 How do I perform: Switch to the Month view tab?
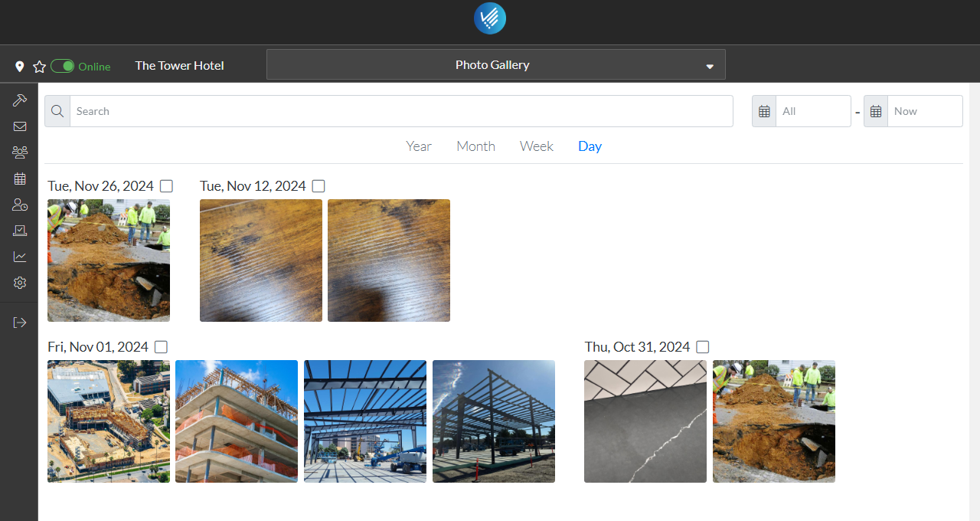(475, 146)
